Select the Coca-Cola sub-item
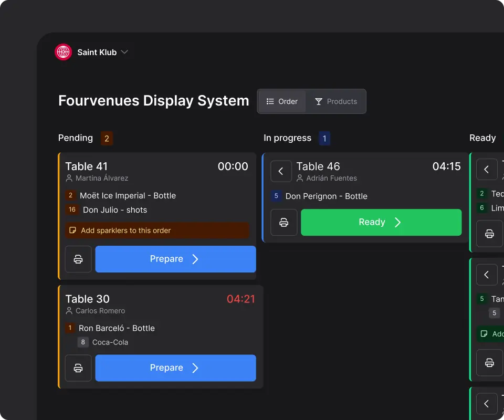This screenshot has width=504, height=420. click(x=110, y=342)
